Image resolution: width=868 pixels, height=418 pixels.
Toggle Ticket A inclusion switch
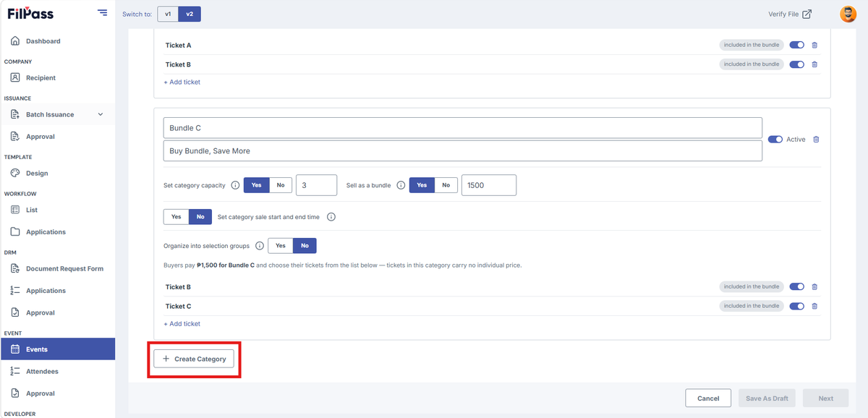click(796, 45)
